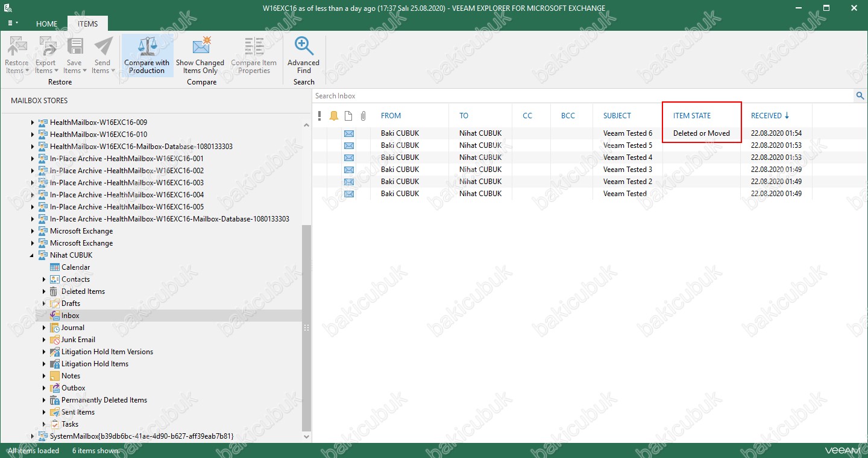Expand the Deleted Items folder
Viewport: 868px width, 458px height.
click(x=44, y=291)
